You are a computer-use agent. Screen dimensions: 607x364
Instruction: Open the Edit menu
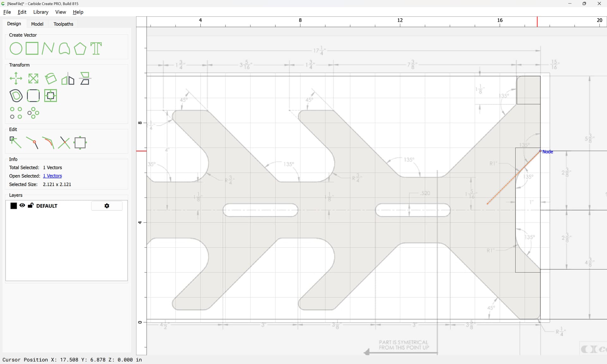coord(22,12)
